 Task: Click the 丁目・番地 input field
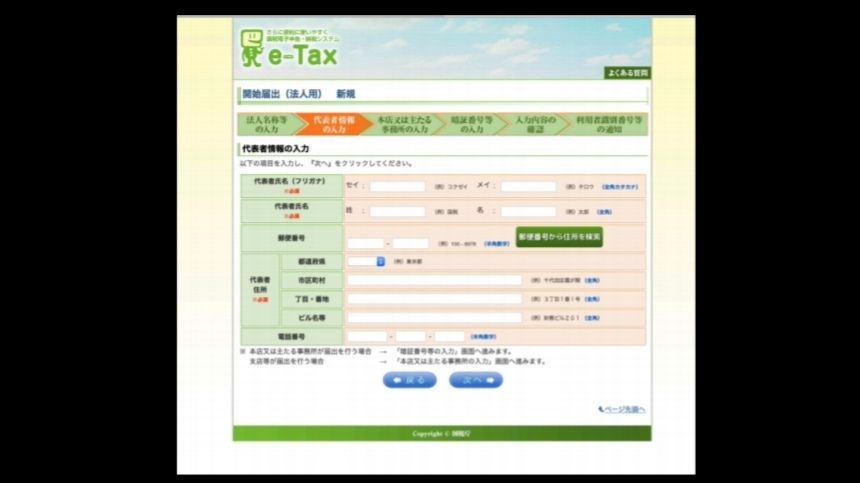click(434, 298)
